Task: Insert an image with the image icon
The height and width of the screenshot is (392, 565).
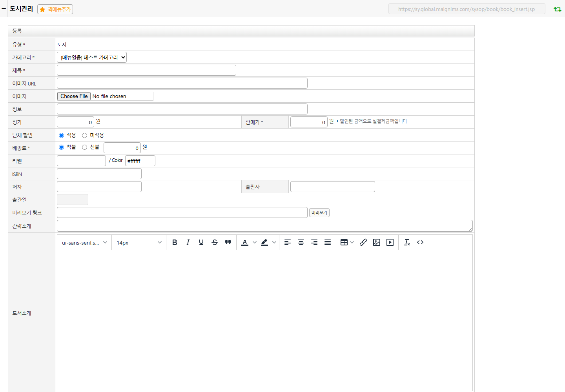Action: (x=377, y=242)
